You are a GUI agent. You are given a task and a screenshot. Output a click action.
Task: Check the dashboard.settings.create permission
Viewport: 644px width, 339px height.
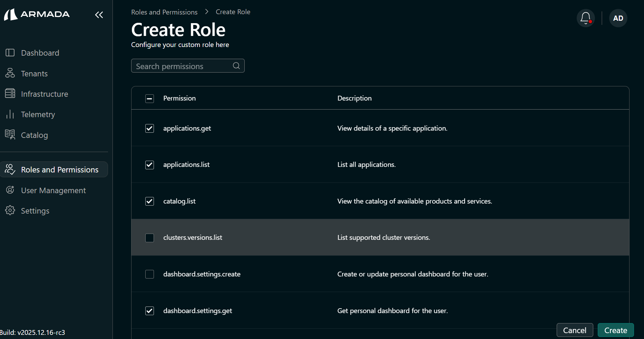[x=149, y=274]
